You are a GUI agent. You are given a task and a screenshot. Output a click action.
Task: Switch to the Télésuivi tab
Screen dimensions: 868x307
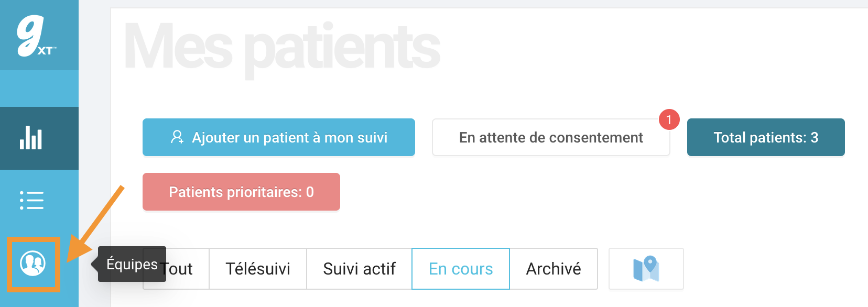tap(258, 269)
